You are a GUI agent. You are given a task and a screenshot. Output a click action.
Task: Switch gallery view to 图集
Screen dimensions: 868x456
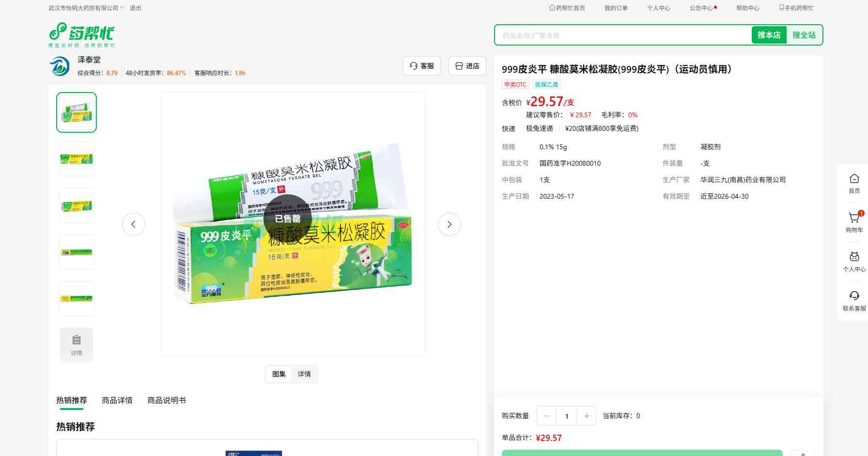[x=279, y=374]
